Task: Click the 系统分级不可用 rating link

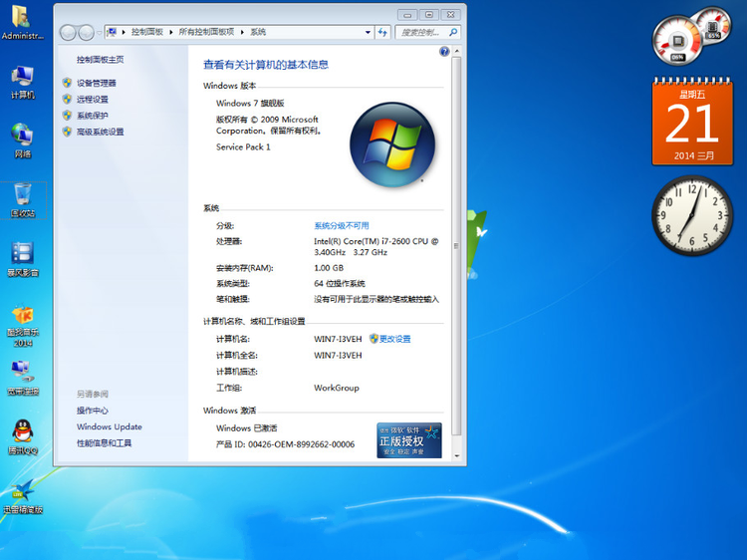Action: click(341, 226)
